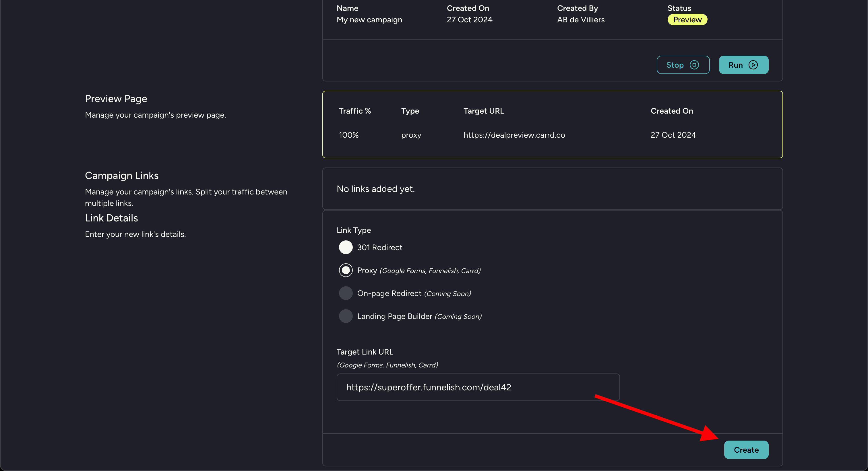The height and width of the screenshot is (471, 868).
Task: Click the play circle icon in Run
Action: pyautogui.click(x=753, y=65)
